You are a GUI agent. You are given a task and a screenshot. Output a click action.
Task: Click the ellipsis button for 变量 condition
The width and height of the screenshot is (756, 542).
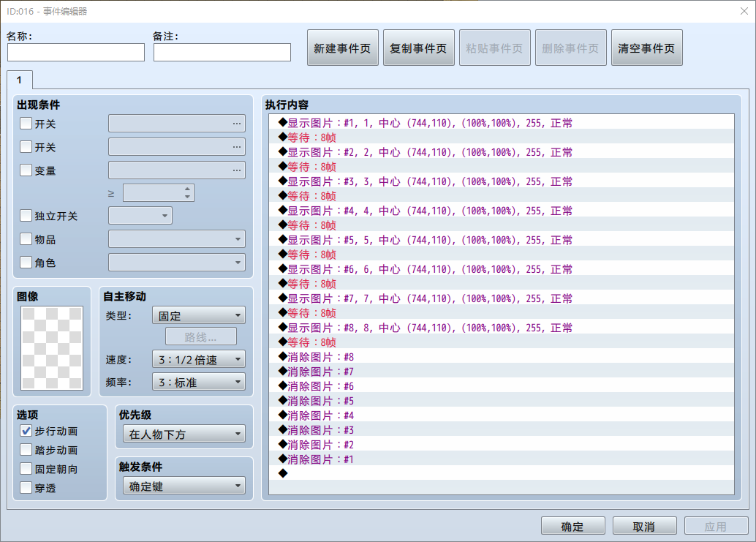(236, 170)
